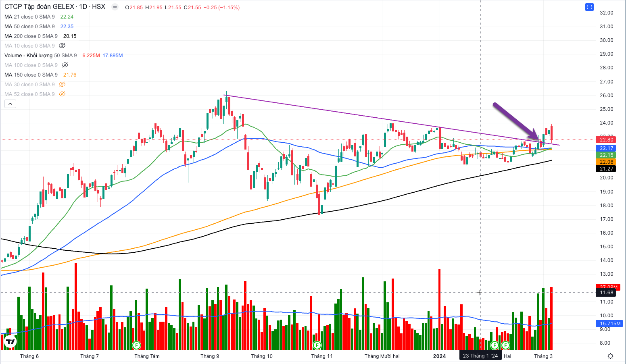Click the bold 2024 time axis label

439,356
